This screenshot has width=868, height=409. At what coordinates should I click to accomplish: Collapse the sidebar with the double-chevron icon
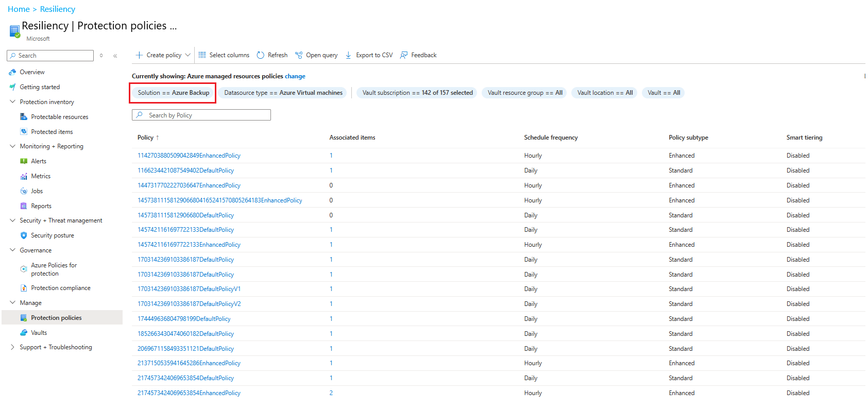[115, 56]
